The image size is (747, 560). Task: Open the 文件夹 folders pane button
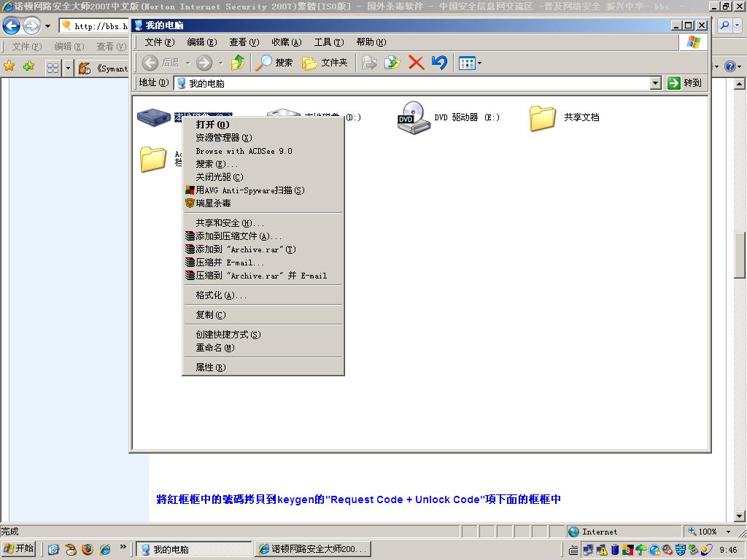(x=325, y=63)
